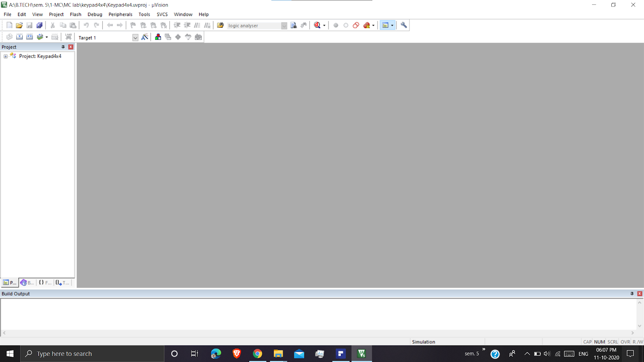Image resolution: width=644 pixels, height=362 pixels.
Task: Click the Redo arrow icon
Action: pos(97,25)
